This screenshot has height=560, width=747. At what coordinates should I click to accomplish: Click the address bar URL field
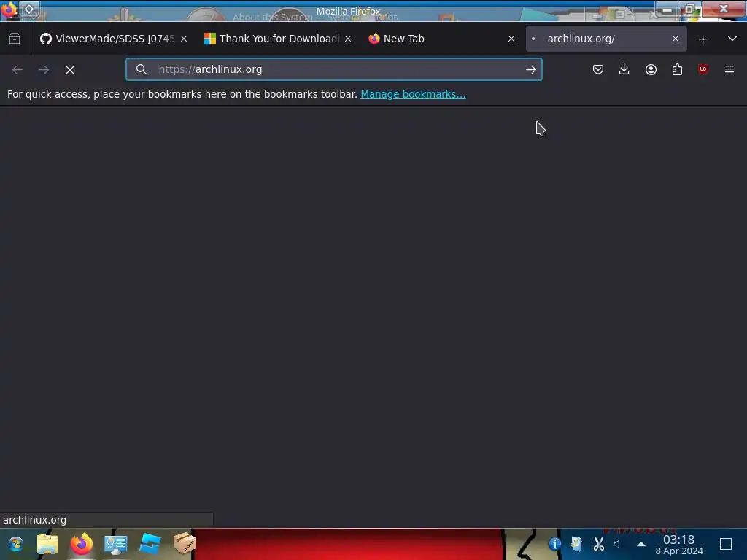(x=333, y=69)
